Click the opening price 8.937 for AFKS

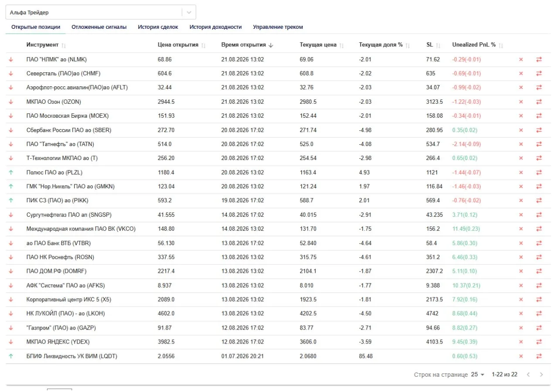click(165, 286)
